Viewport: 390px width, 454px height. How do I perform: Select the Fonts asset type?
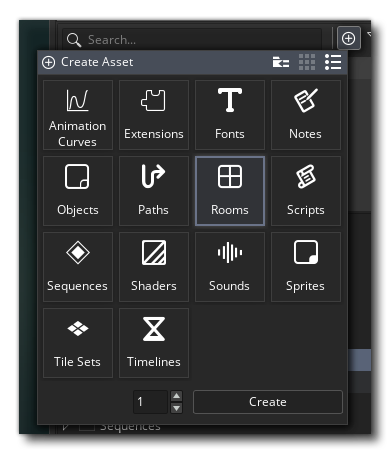[230, 115]
